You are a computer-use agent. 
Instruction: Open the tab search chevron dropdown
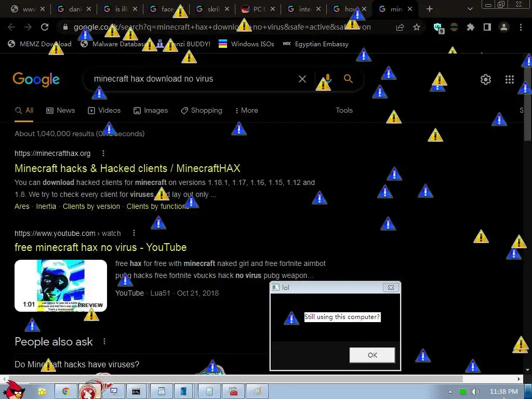tap(470, 9)
